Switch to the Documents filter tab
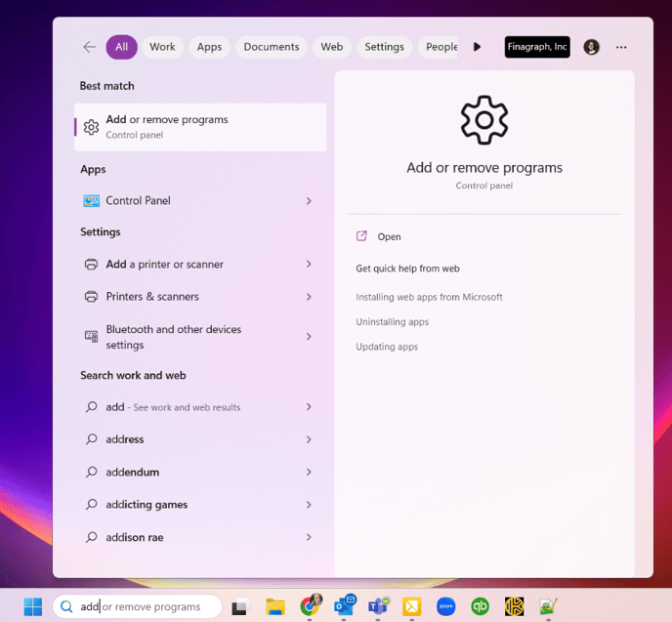Viewport: 672px width, 622px height. [272, 47]
